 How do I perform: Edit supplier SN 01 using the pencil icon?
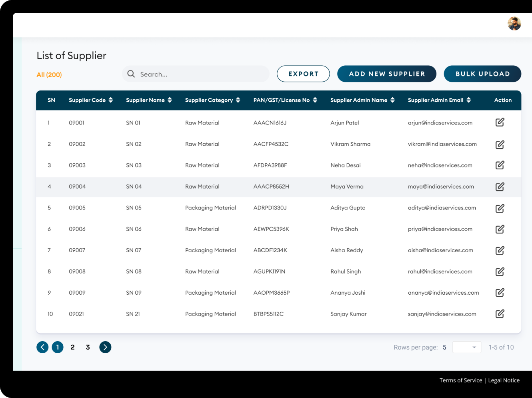(x=500, y=122)
